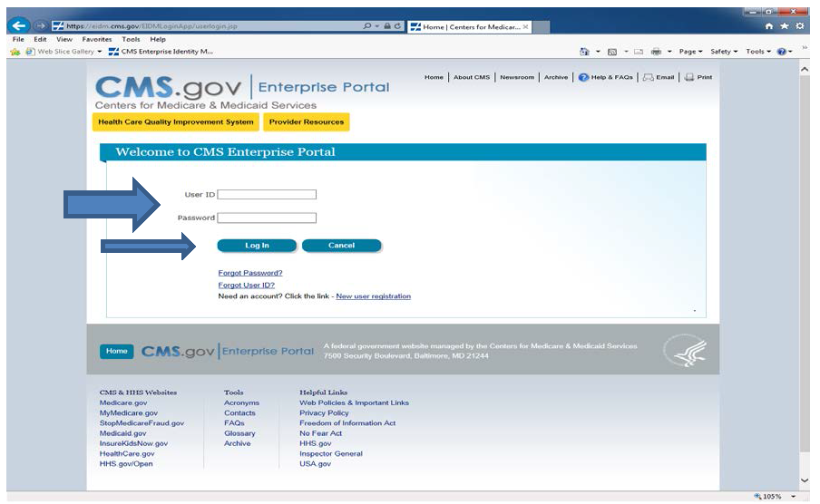Open the About CMS link
The width and height of the screenshot is (820, 504).
point(471,77)
